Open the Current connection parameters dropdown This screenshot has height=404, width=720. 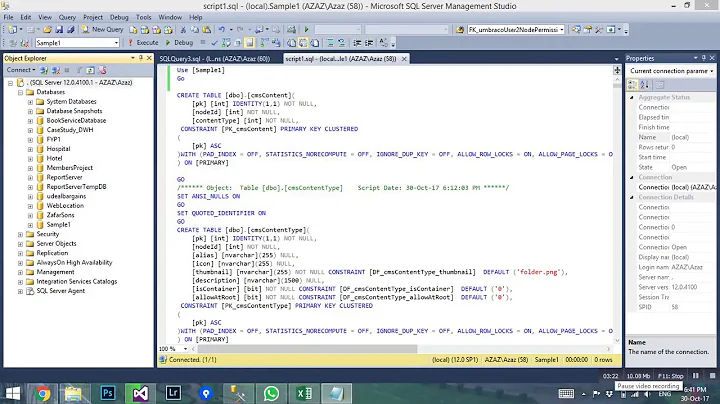click(712, 71)
